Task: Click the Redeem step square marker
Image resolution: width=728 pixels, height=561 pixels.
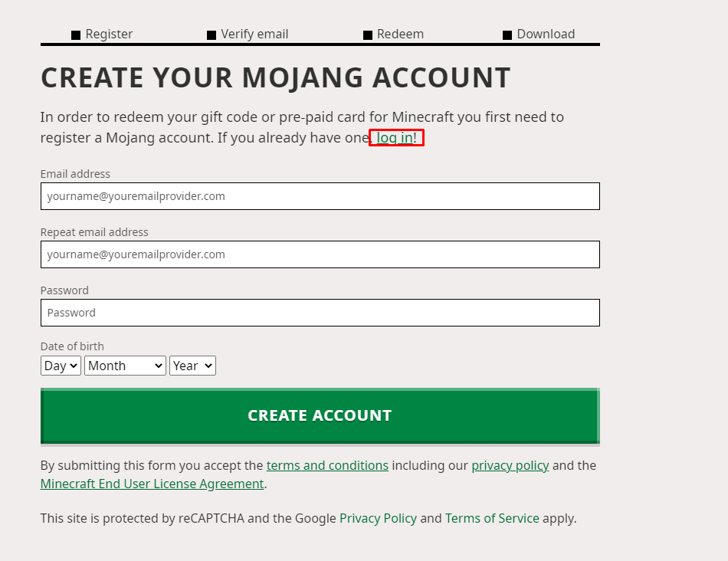Action: coord(368,35)
